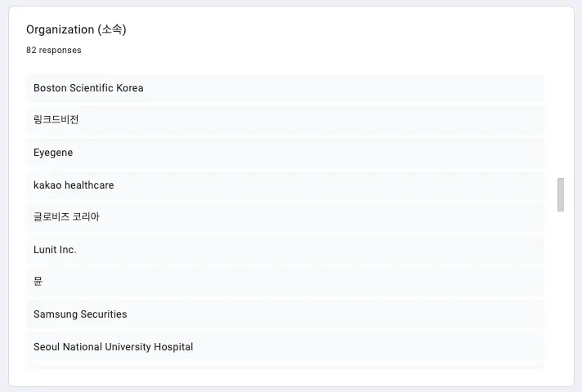This screenshot has width=582, height=392.
Task: Click scrollbar track below the thumb
Action: point(561,289)
